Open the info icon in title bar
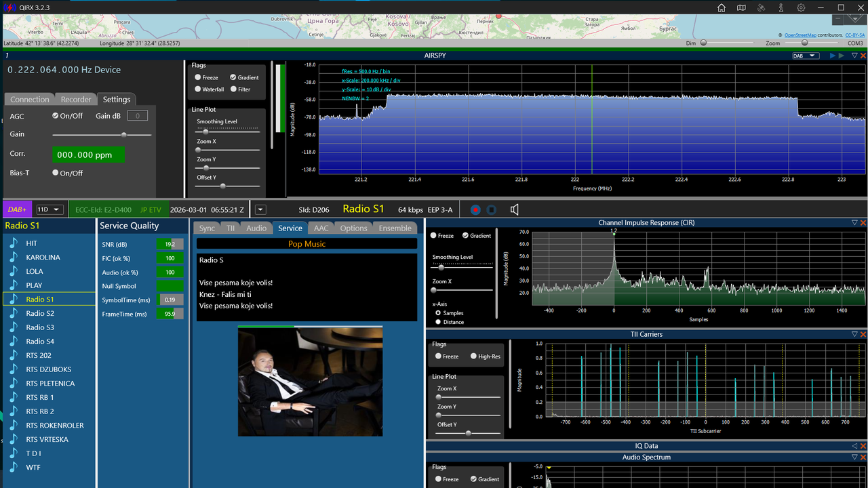This screenshot has height=488, width=868. click(781, 7)
